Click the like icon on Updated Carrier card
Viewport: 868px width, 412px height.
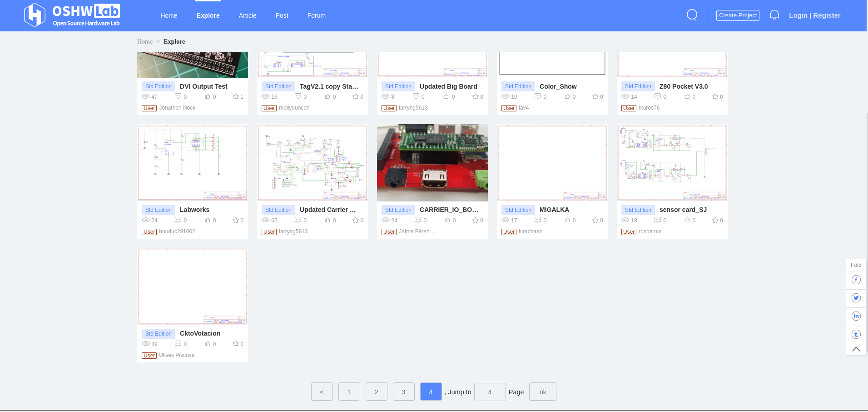click(x=327, y=220)
